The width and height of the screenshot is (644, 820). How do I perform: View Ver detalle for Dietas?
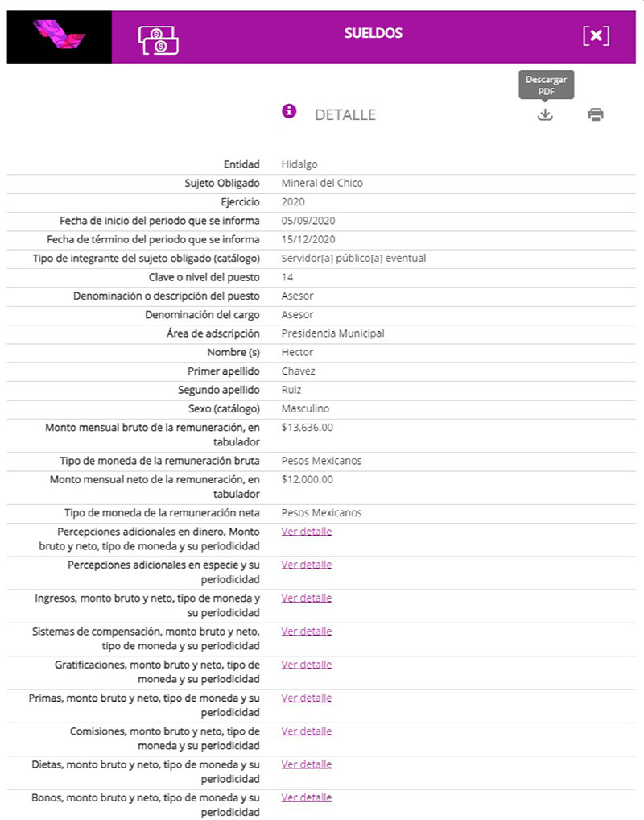[x=307, y=764]
